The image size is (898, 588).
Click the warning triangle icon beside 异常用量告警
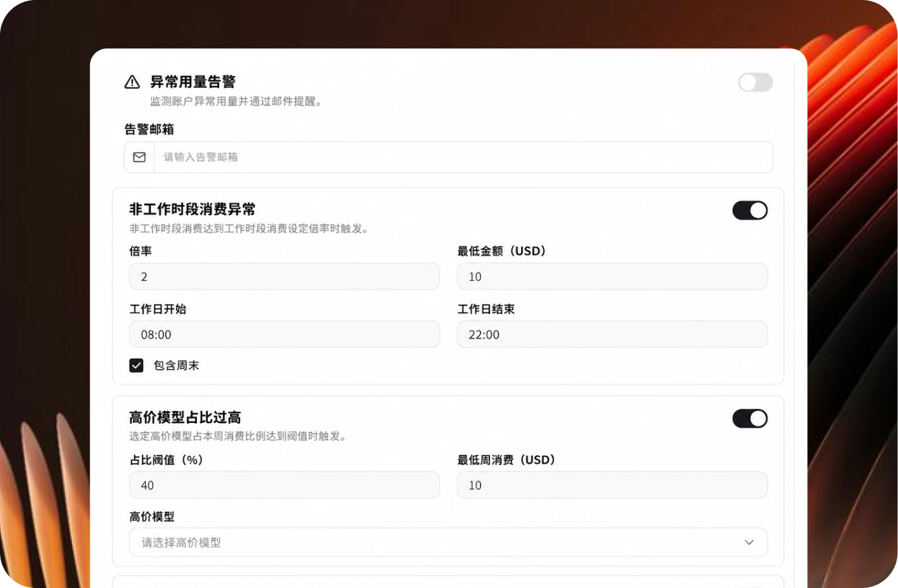[132, 82]
